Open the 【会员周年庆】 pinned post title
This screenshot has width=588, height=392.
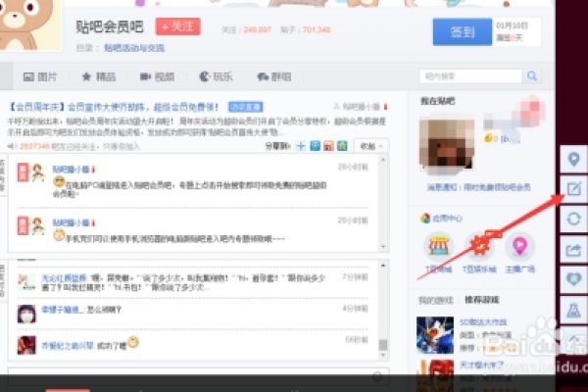114,107
